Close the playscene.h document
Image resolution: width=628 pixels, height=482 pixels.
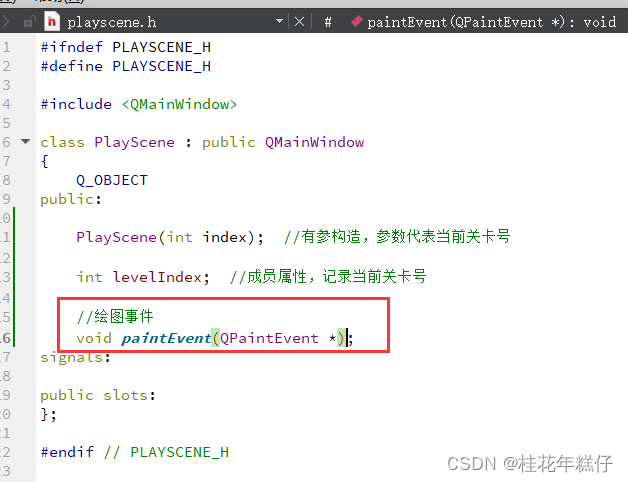pyautogui.click(x=300, y=21)
